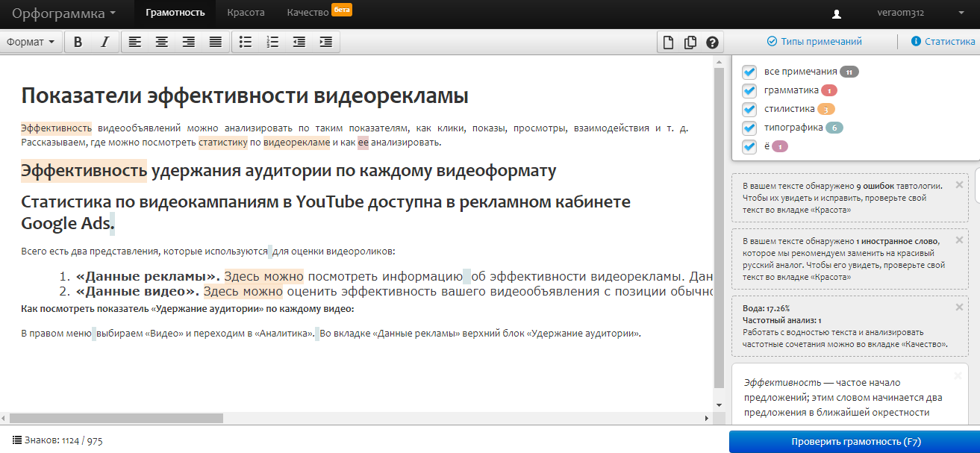
Task: Close tautology errors notice
Action: (959, 184)
